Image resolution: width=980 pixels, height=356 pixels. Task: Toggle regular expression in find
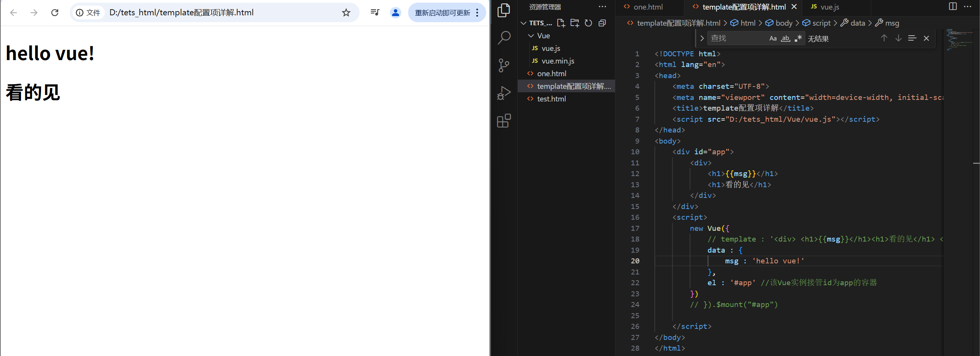(798, 38)
